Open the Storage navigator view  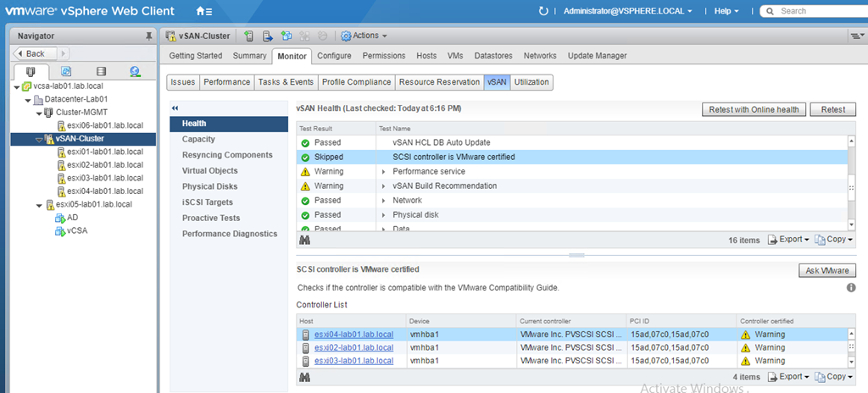point(101,72)
